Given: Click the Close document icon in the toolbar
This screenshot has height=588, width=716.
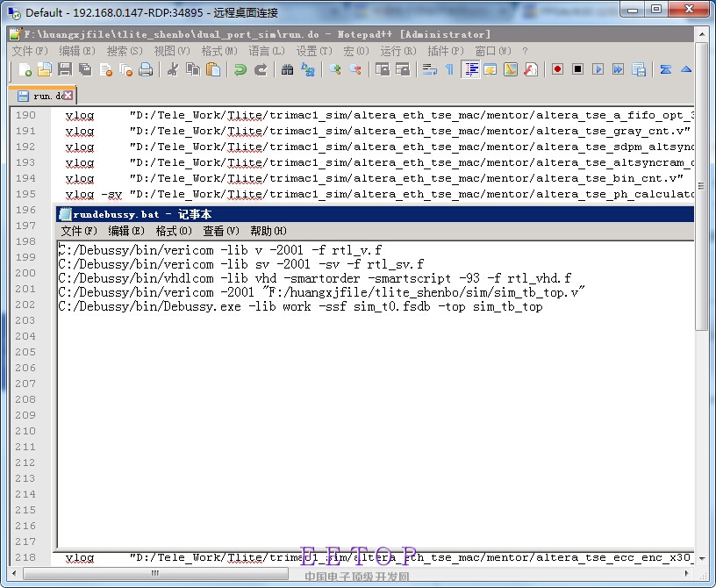Looking at the screenshot, I should click(x=105, y=69).
